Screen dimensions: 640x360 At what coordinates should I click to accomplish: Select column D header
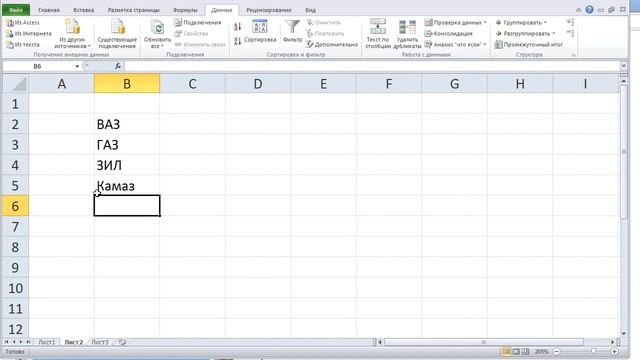click(x=258, y=84)
